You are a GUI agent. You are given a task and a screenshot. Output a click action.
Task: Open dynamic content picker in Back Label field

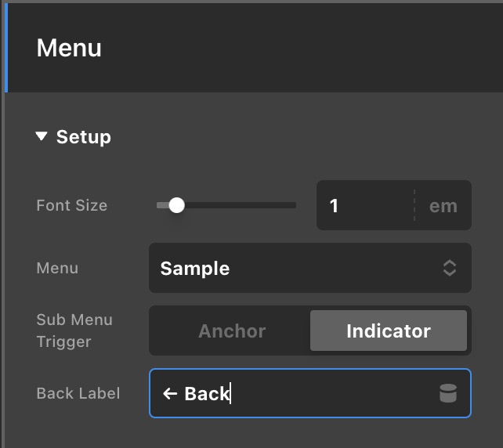click(x=448, y=394)
